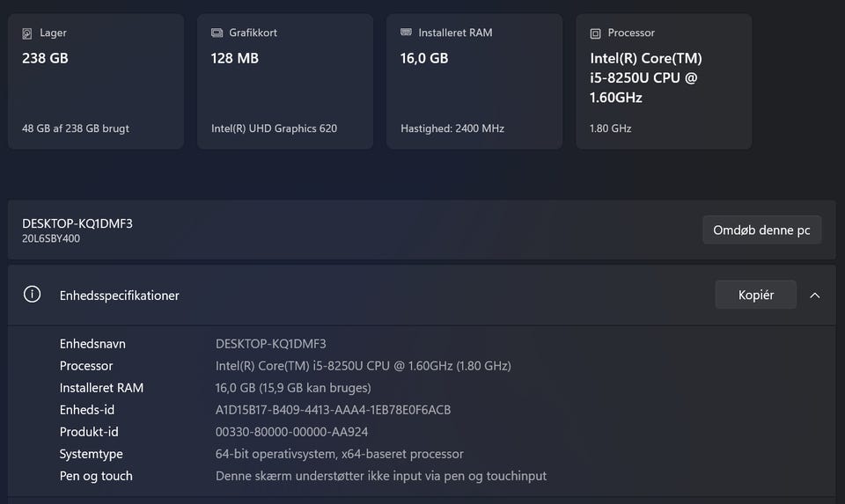Click the Enhedsspecifikationer info icon
This screenshot has height=504, width=845.
pyautogui.click(x=33, y=295)
